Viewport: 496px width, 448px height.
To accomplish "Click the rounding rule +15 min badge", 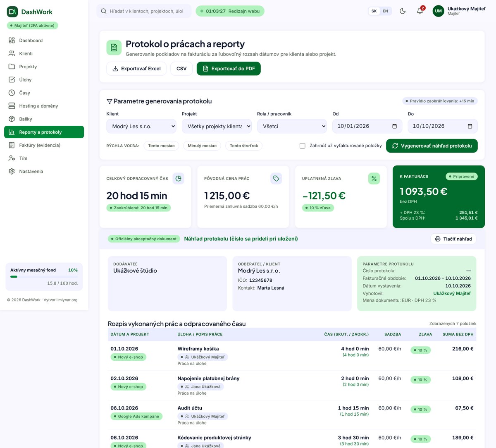I will pyautogui.click(x=440, y=101).
